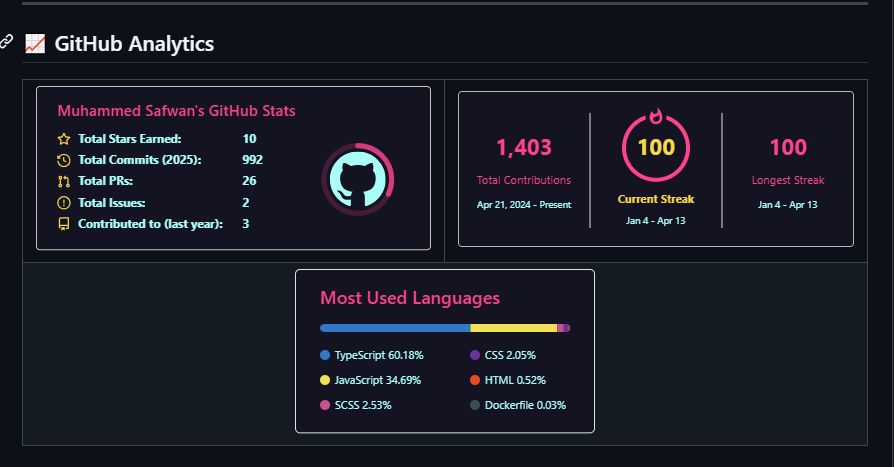Click the repo icon beside Contributed to

pyautogui.click(x=64, y=223)
